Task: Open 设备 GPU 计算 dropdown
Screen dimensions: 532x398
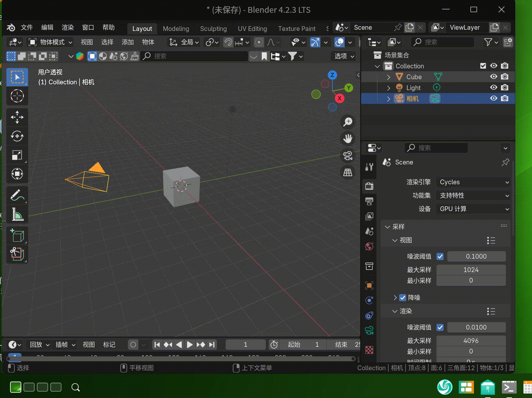Action: pyautogui.click(x=474, y=209)
